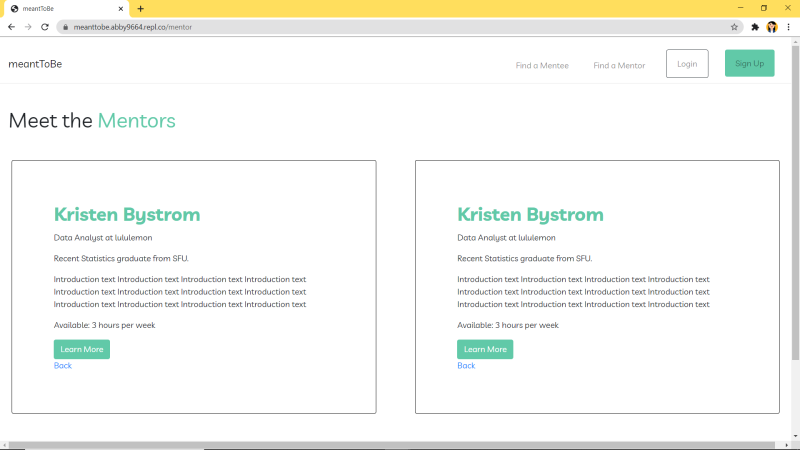Close the Chrome window

click(x=788, y=8)
